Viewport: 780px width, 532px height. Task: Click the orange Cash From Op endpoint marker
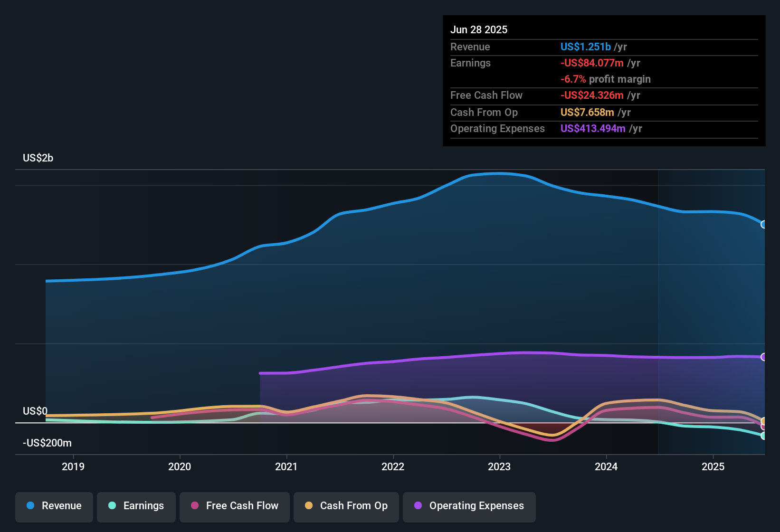tap(763, 421)
